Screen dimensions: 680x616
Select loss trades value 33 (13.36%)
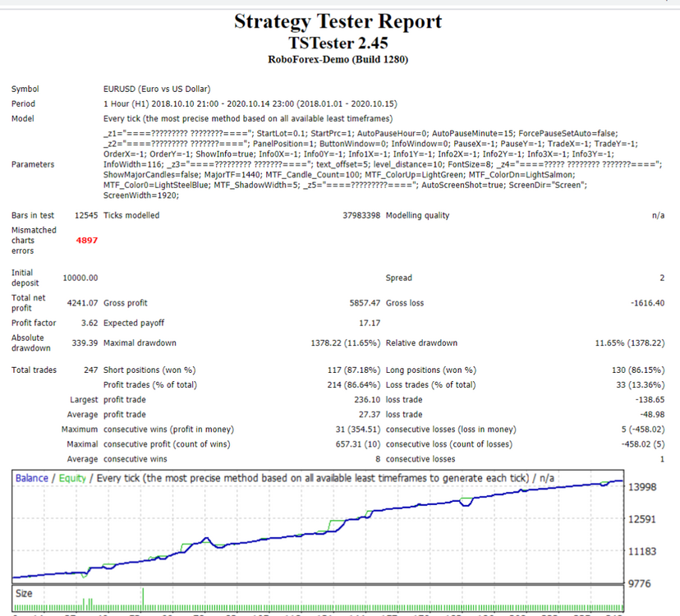641,384
